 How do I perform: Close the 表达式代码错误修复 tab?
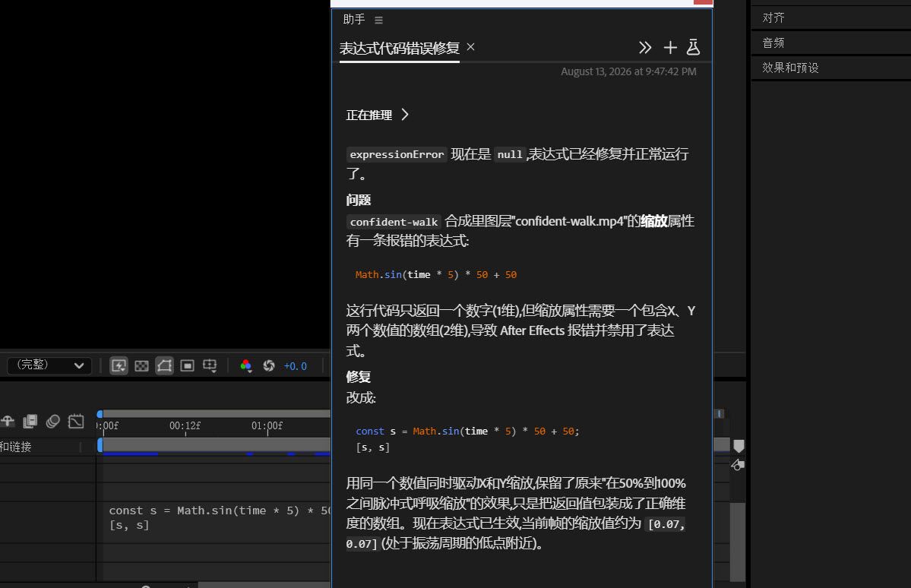(x=470, y=47)
